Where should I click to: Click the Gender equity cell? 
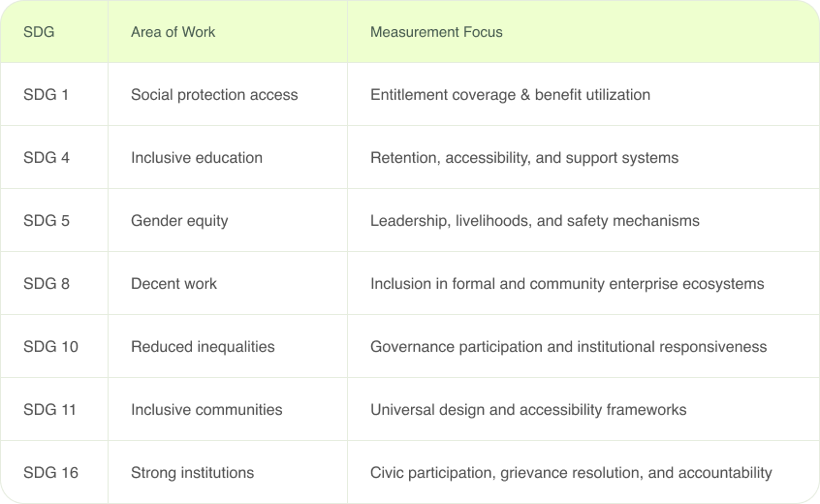point(179,221)
